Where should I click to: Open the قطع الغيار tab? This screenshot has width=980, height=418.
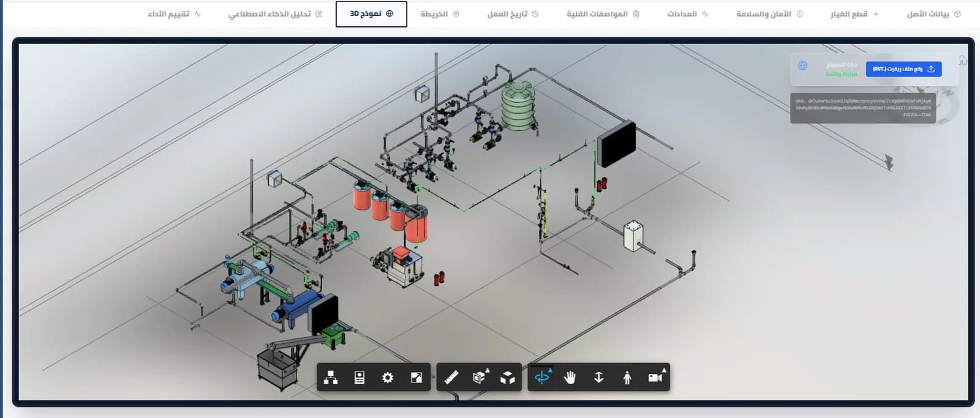point(854,14)
